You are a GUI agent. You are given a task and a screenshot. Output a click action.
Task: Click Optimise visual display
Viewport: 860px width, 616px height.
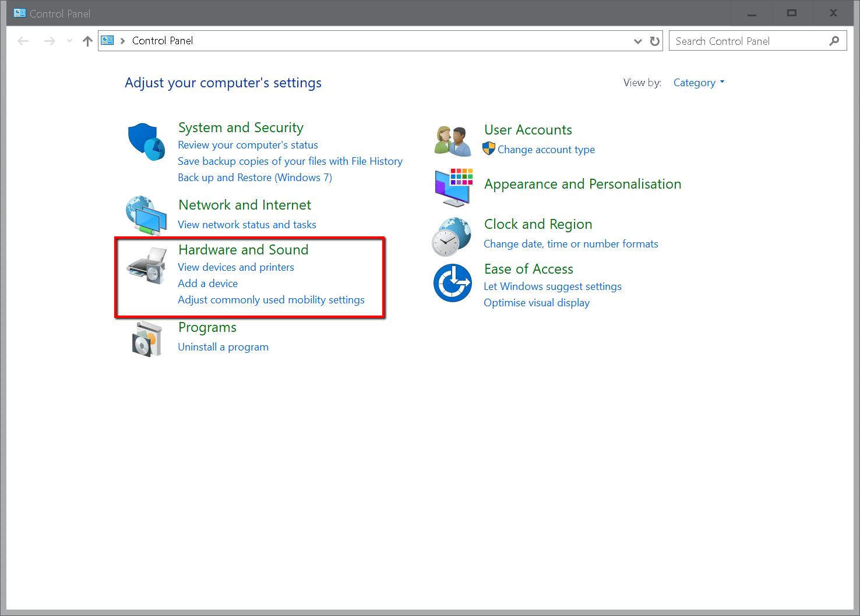click(x=537, y=303)
